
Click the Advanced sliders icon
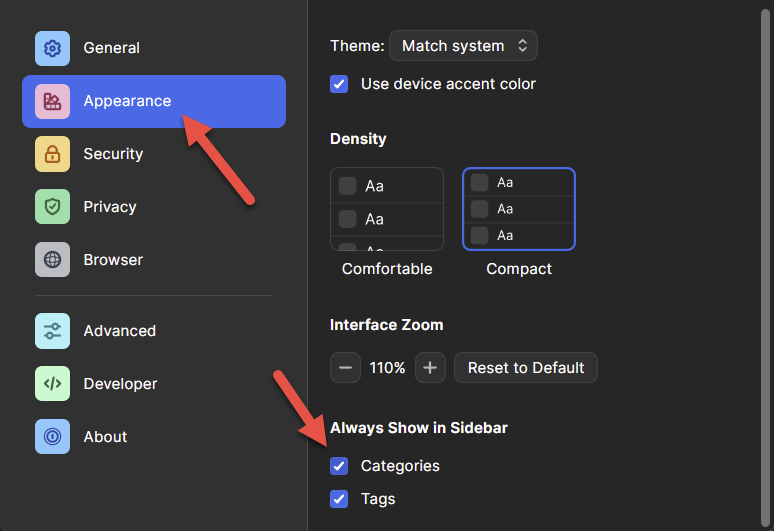[x=52, y=331]
